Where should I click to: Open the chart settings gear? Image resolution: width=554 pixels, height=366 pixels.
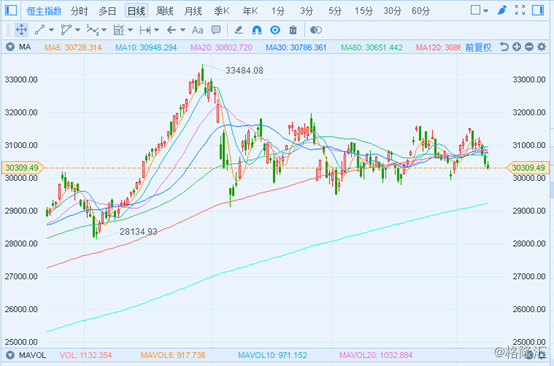click(x=541, y=47)
